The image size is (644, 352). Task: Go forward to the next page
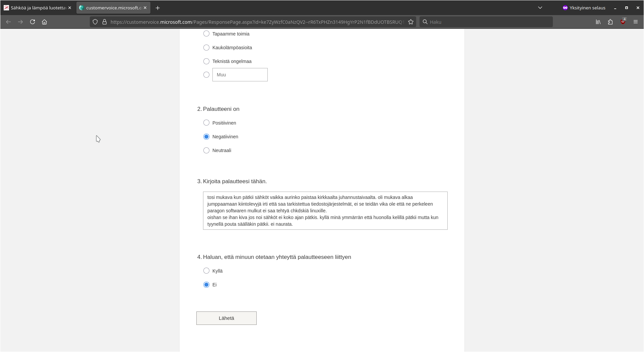20,22
